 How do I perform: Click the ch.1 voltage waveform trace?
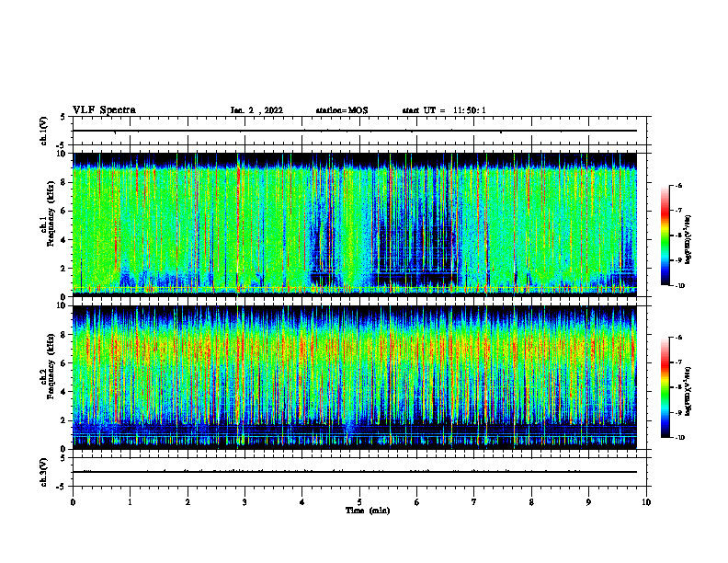[355, 131]
